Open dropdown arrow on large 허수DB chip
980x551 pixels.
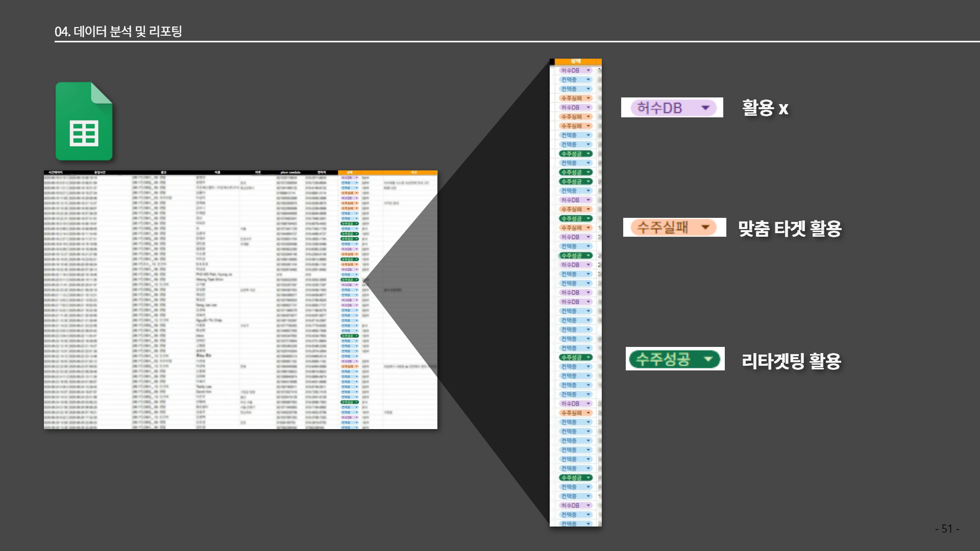[705, 108]
